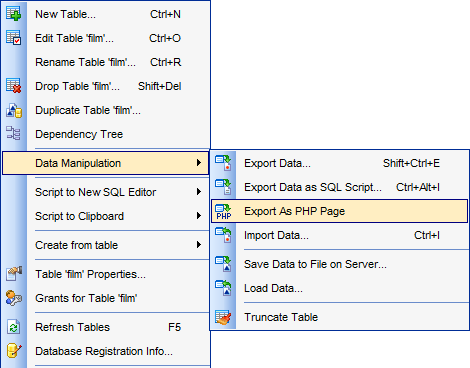Select Edit Table 'film'... menu entry

(106, 38)
